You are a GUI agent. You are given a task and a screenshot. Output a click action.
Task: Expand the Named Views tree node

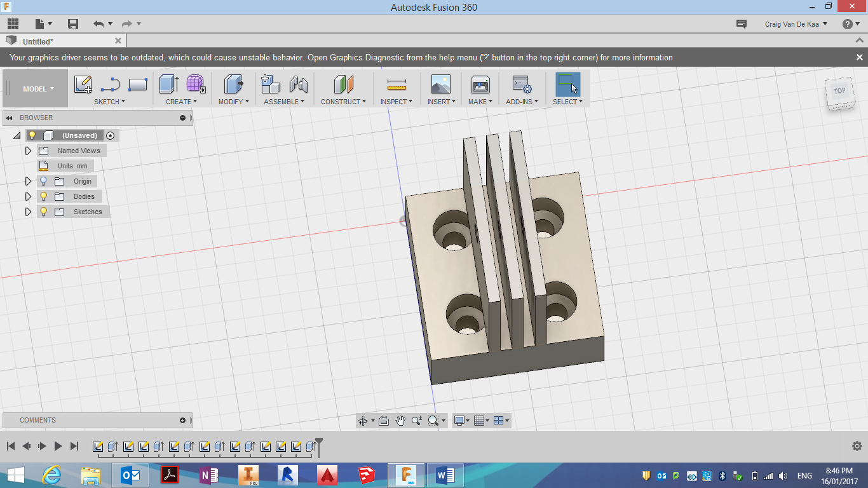tap(28, 151)
